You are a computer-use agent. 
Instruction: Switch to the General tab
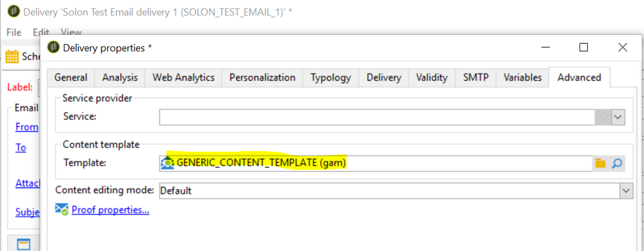71,77
